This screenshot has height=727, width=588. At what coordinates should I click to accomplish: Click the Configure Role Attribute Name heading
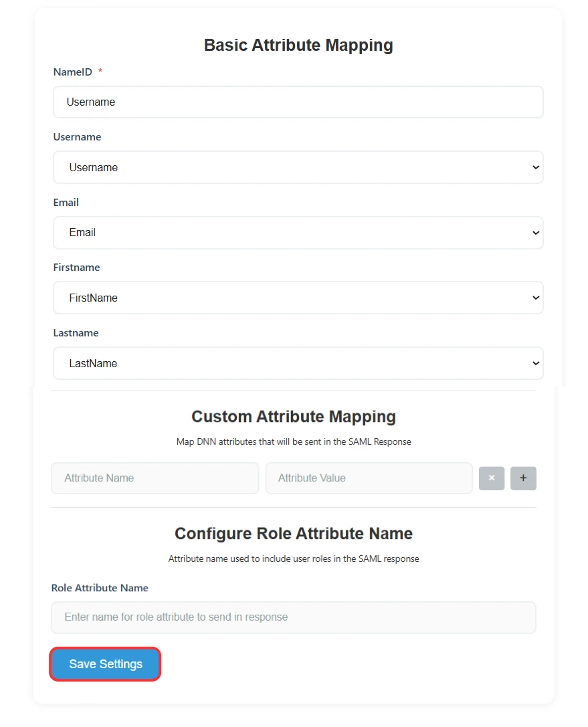pos(293,533)
